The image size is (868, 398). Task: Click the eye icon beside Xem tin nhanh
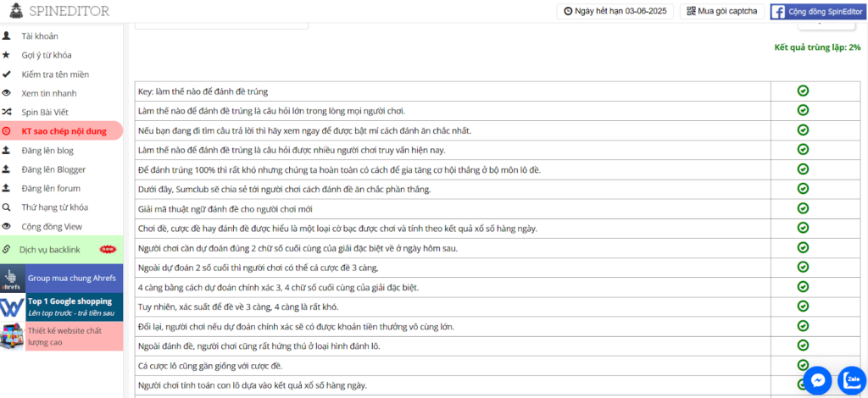[7, 93]
